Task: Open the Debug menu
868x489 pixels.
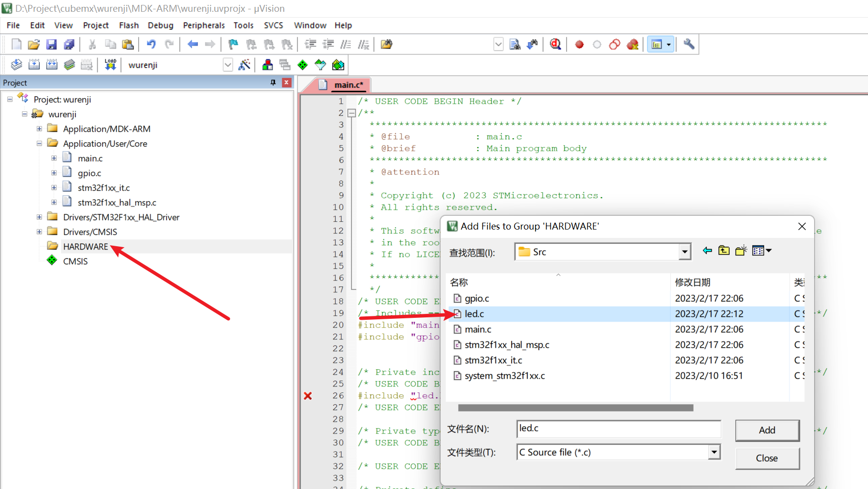Action: [x=161, y=26]
